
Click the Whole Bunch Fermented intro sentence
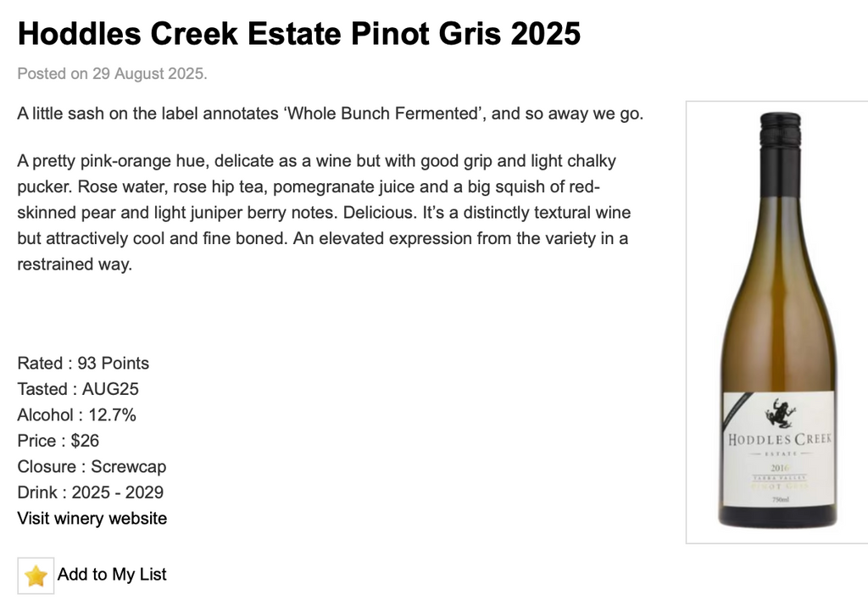(x=331, y=114)
